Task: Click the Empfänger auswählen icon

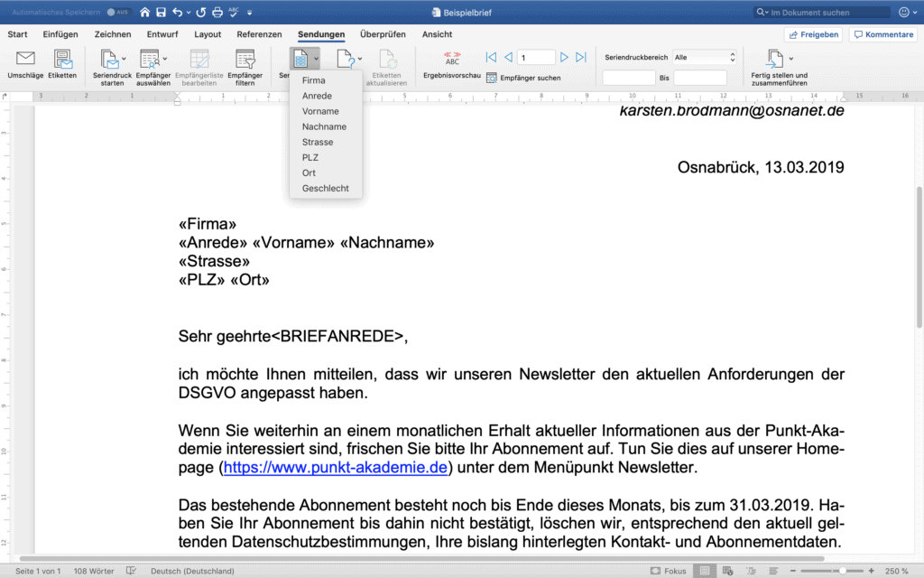Action: point(150,59)
